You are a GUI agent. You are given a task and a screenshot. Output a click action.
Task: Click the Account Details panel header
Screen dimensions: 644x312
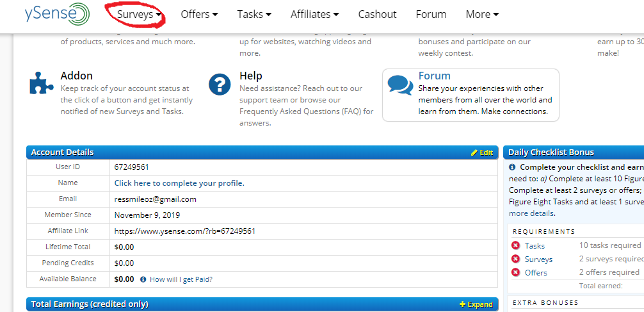(262, 152)
